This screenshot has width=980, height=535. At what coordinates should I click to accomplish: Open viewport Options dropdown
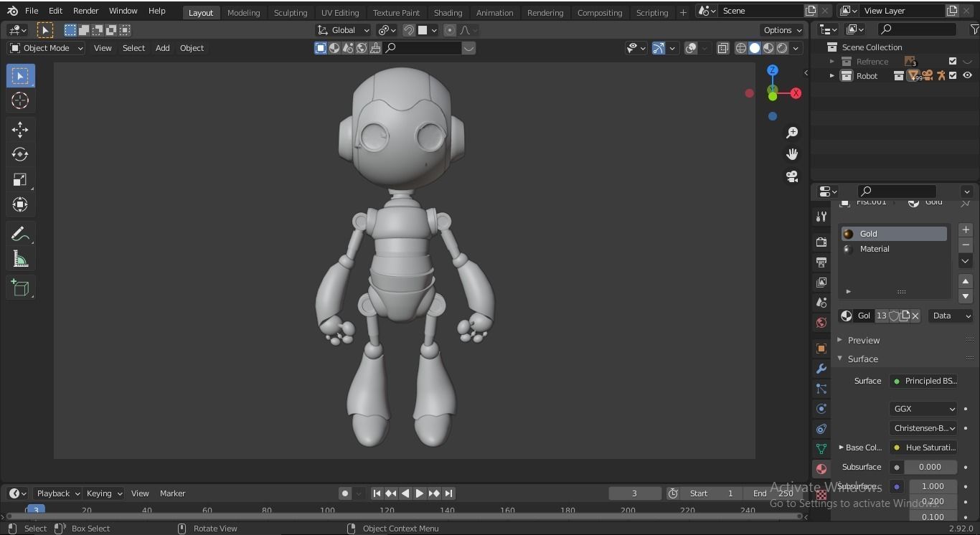coord(783,30)
